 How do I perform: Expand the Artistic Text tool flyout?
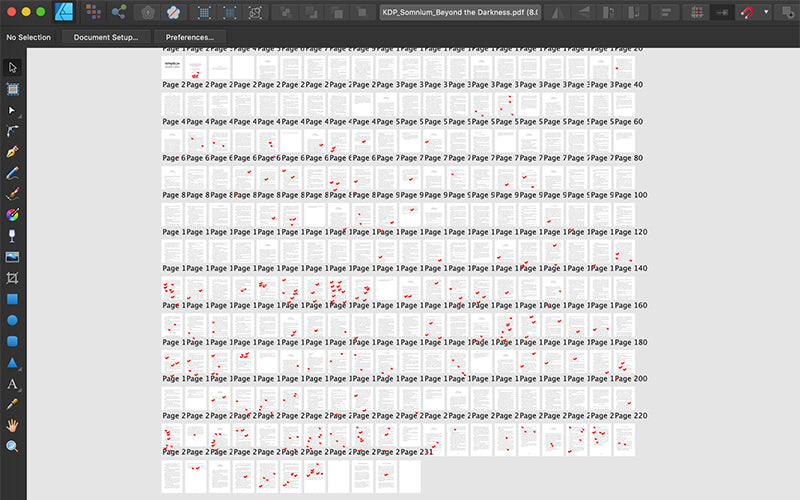pos(22,390)
